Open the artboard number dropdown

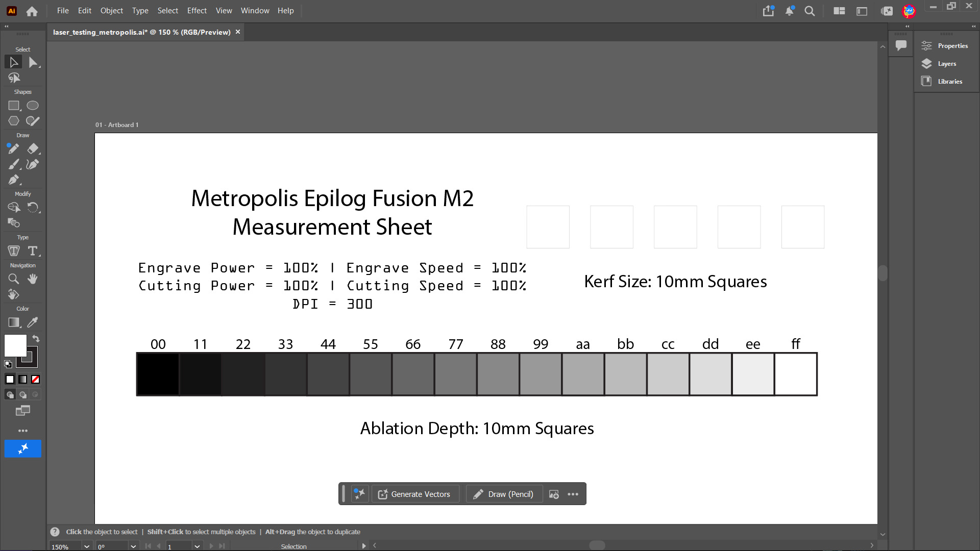[x=197, y=546]
